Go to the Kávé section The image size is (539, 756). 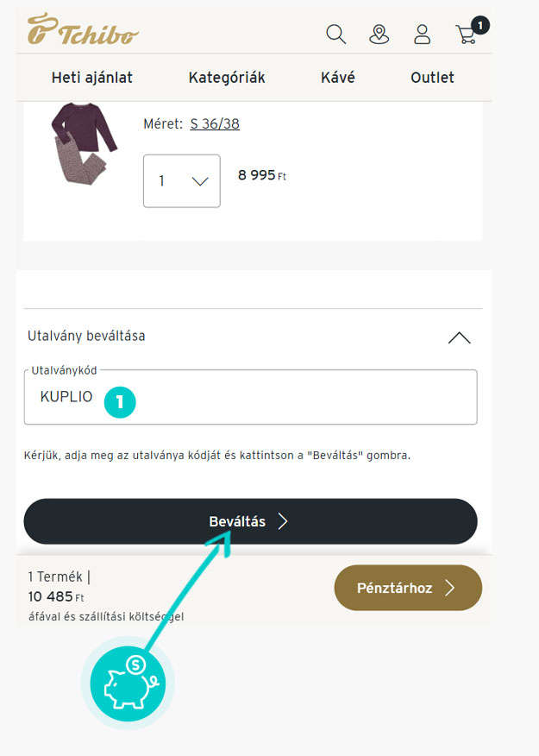click(x=338, y=78)
